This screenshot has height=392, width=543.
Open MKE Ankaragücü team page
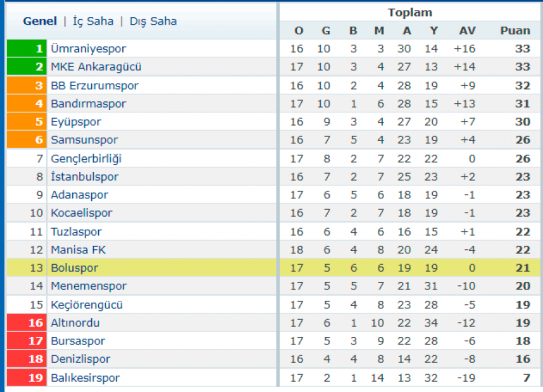click(x=96, y=66)
